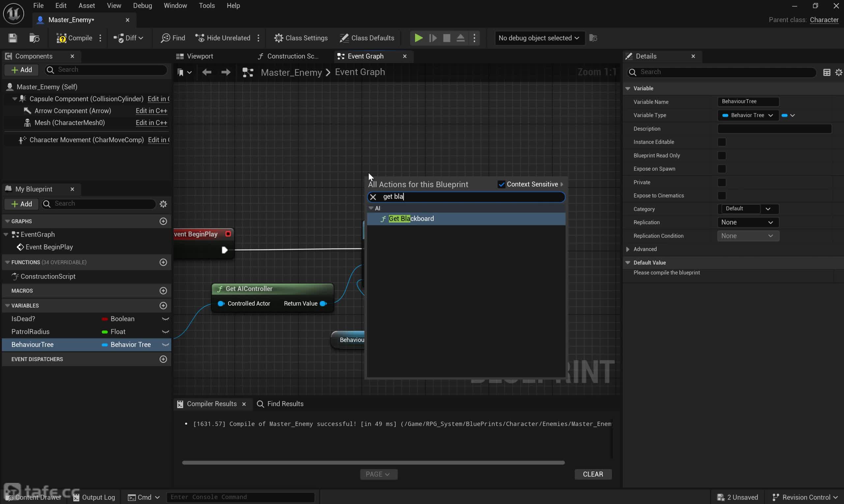
Task: Toggle visibility eye for IsDead? variable
Action: click(x=165, y=319)
